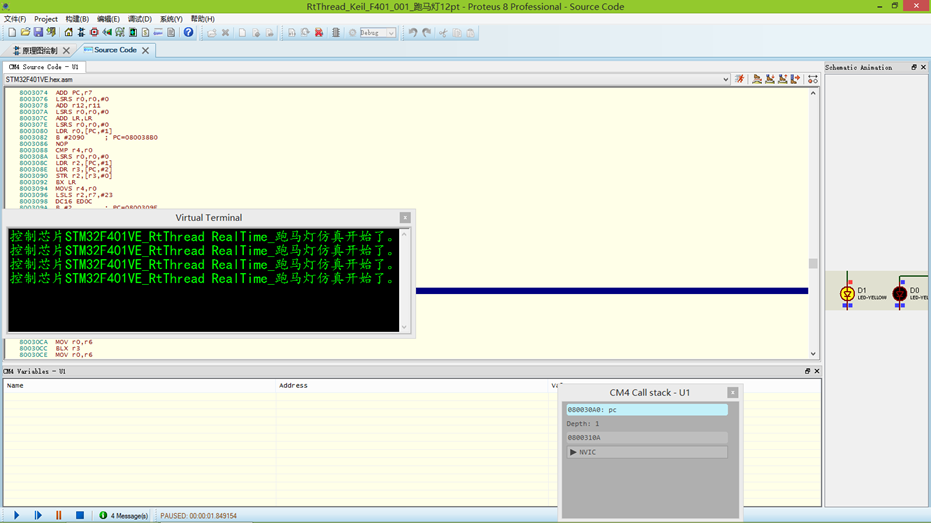Open the 帮助(H) menu

click(202, 19)
